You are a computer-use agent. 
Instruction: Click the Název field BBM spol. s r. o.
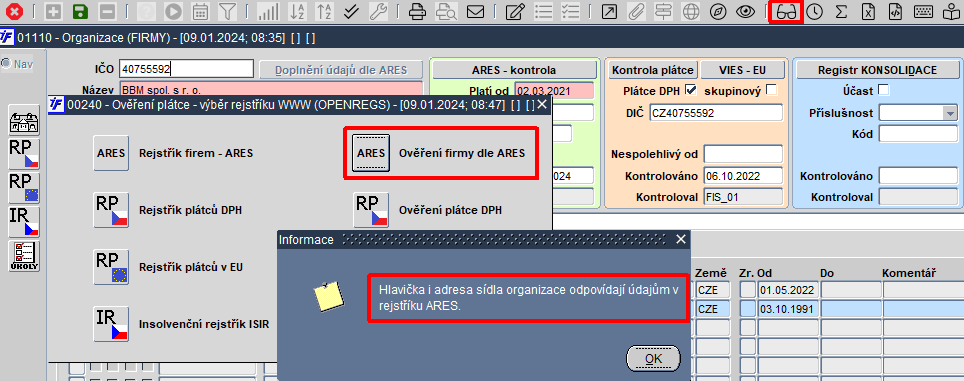pos(271,90)
